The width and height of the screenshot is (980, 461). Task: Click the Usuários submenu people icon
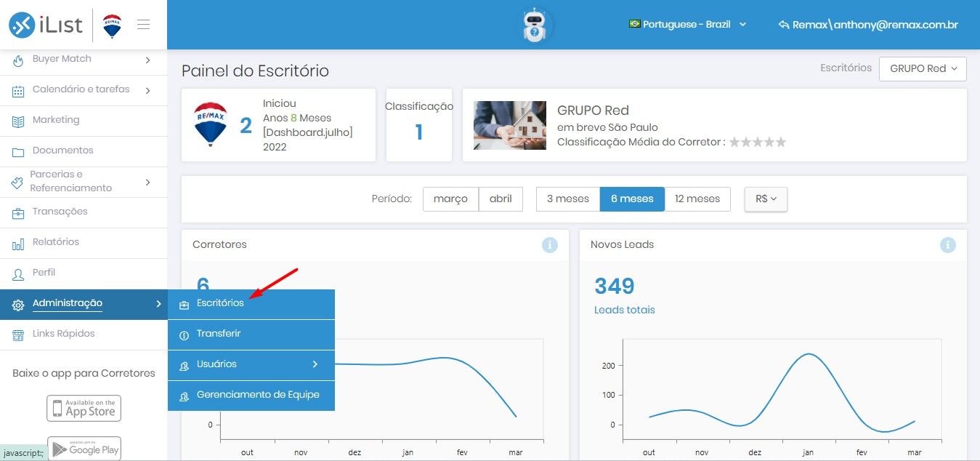[x=184, y=365]
